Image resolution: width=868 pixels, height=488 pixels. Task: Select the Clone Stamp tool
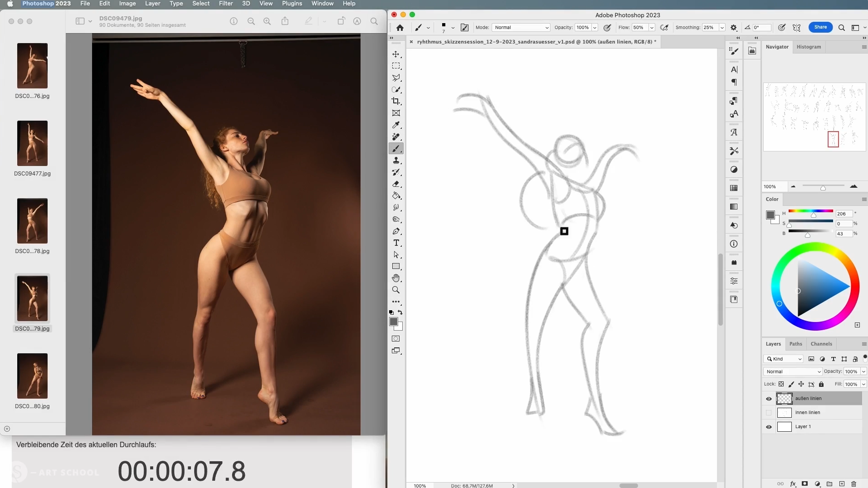(396, 161)
